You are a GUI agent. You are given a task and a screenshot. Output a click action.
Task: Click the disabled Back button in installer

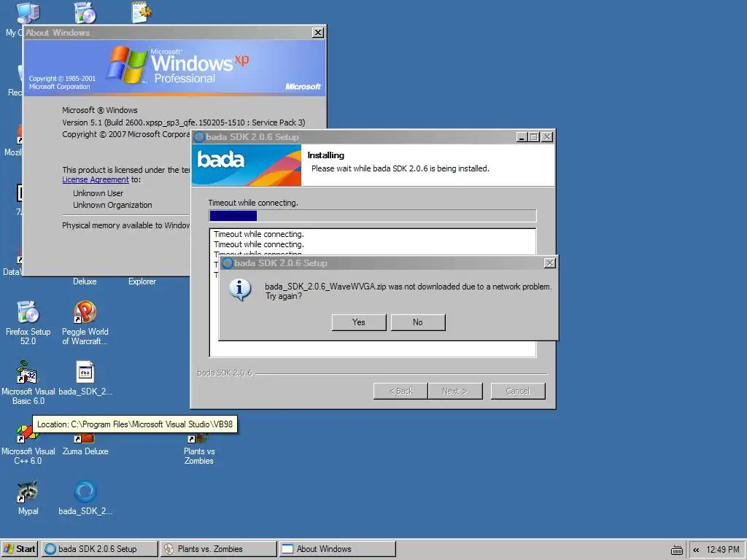[x=400, y=391]
